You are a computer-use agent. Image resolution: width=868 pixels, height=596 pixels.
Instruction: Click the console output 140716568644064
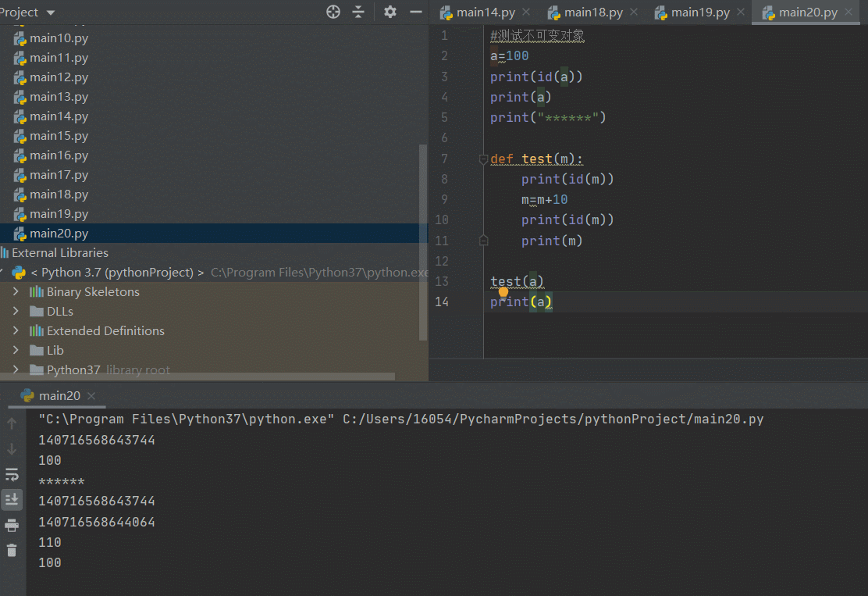coord(97,522)
